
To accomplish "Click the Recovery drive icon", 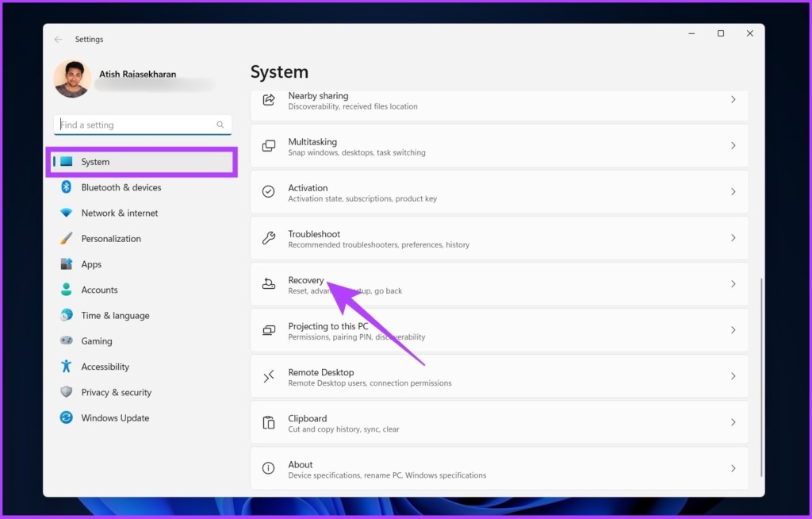I will point(268,284).
